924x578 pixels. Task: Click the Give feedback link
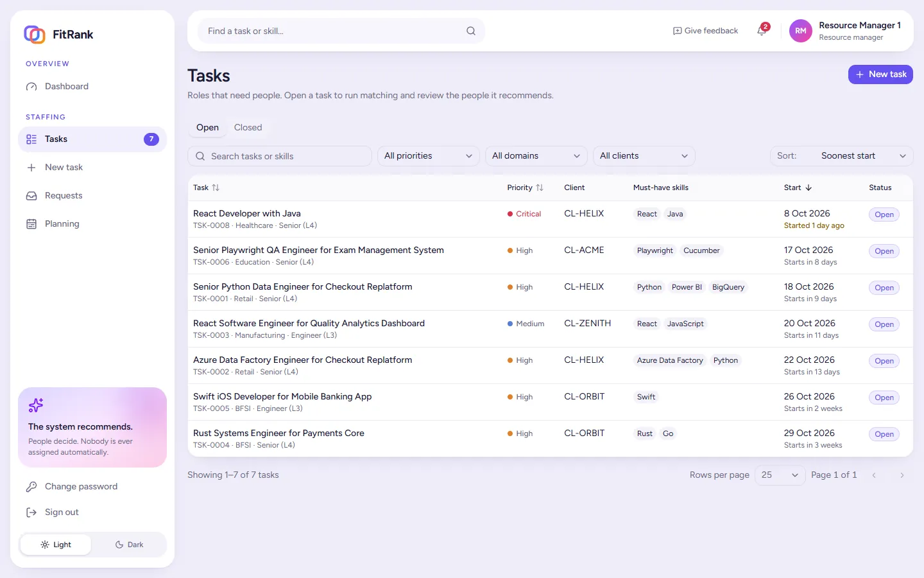tap(705, 31)
